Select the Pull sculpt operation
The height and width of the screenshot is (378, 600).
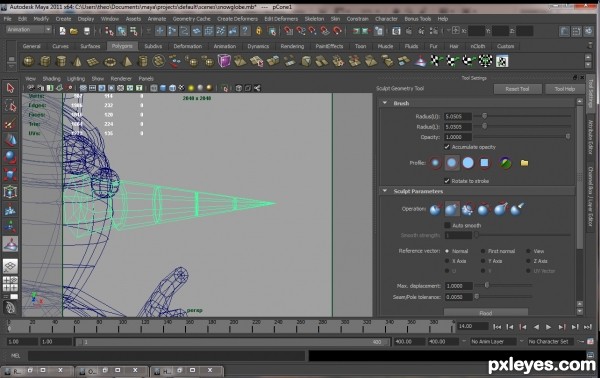pyautogui.click(x=452, y=209)
